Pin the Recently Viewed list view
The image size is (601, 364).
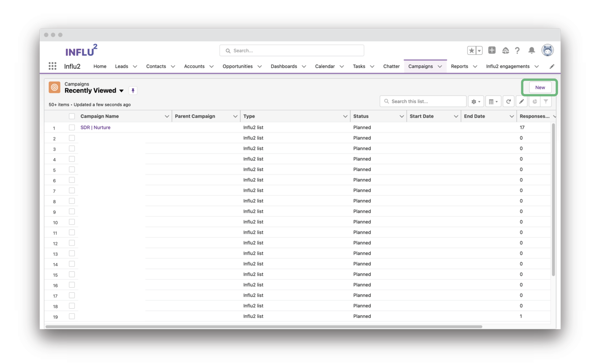[x=133, y=91]
